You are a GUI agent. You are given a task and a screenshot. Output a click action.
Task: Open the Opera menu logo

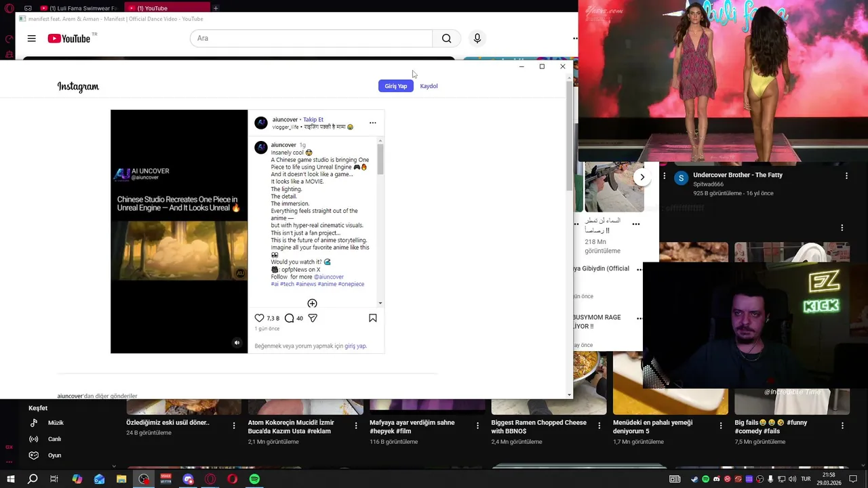tap(8, 8)
